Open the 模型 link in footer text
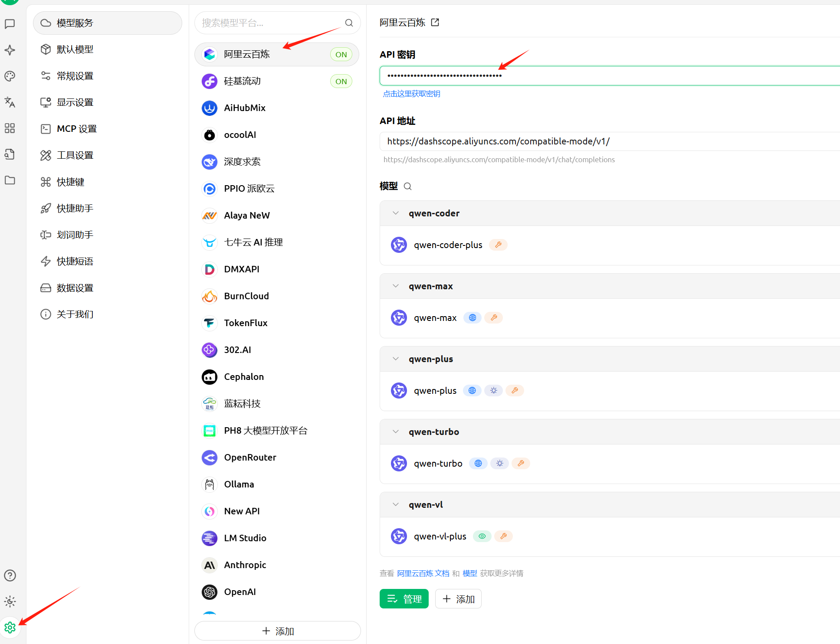 pyautogui.click(x=470, y=573)
